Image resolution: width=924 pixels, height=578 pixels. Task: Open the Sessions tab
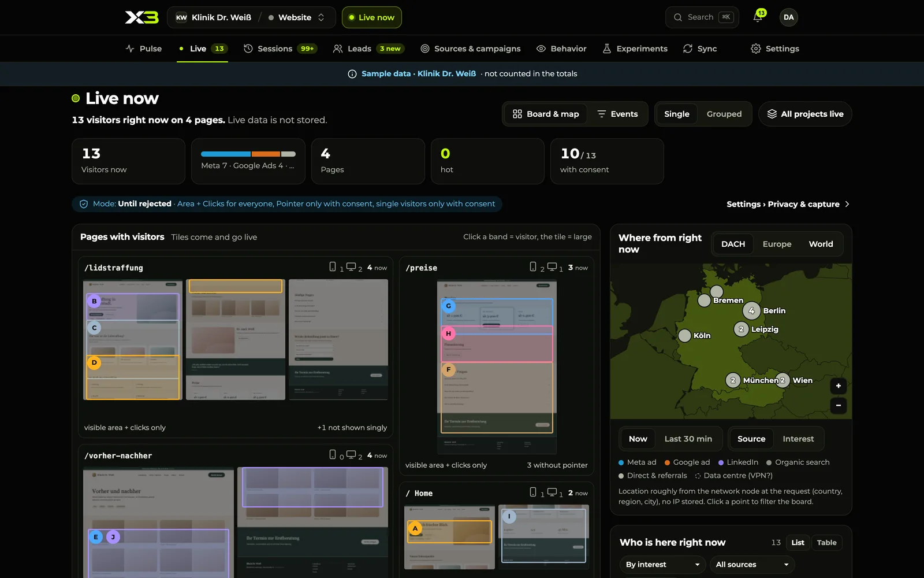point(281,49)
